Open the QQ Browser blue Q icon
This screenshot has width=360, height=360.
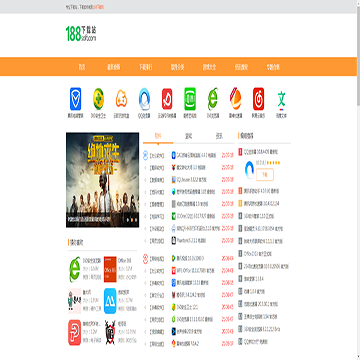144,99
